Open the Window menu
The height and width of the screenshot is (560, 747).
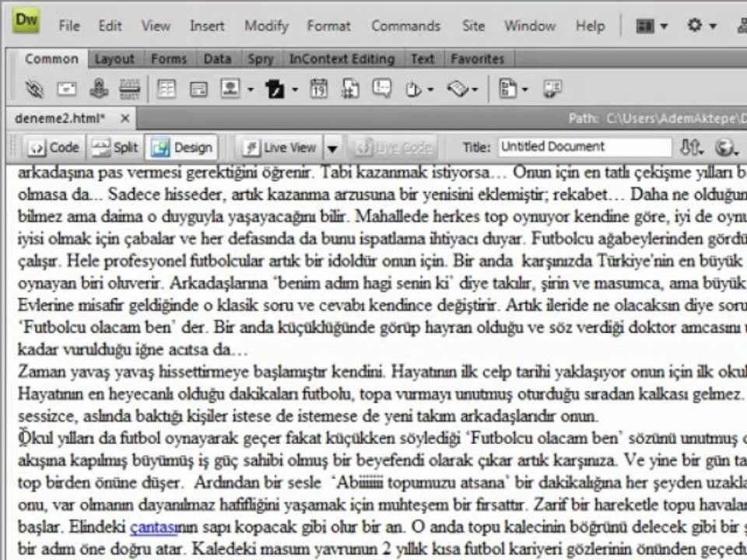tap(530, 26)
